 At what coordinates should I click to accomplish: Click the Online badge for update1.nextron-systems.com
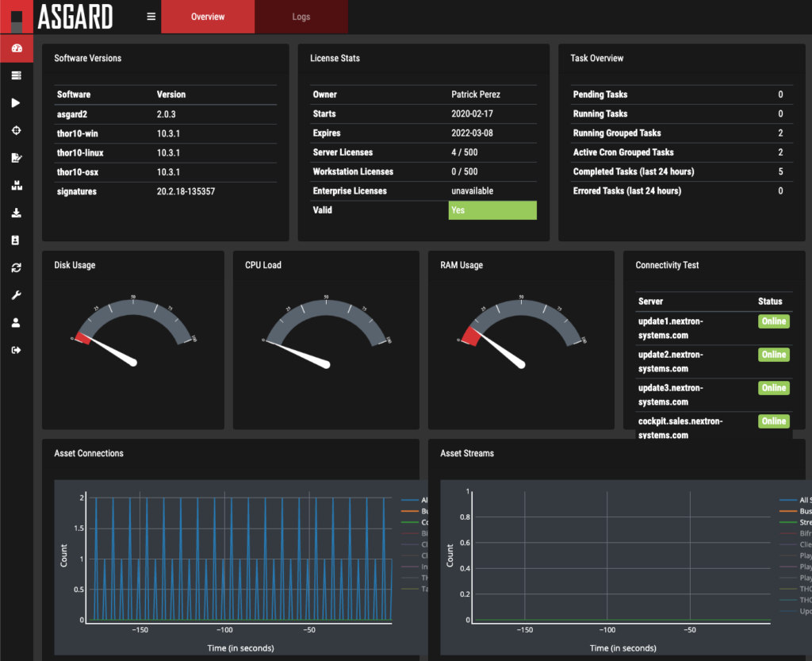pos(773,321)
